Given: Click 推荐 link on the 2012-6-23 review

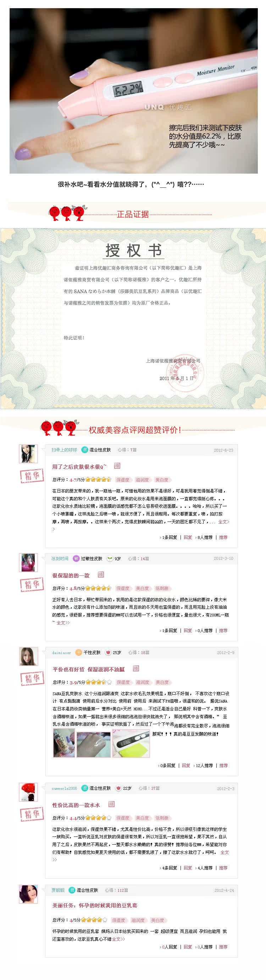Looking at the screenshot, I should click(223, 537).
